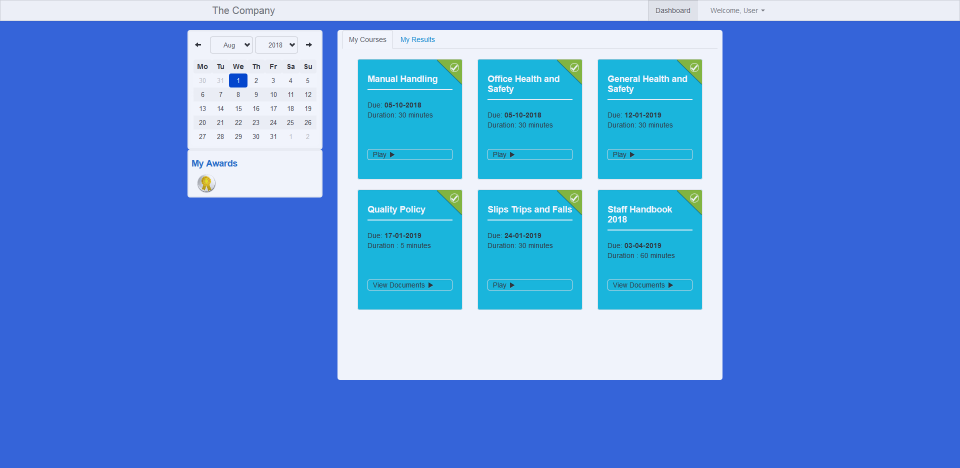Open the month dropdown showing Aug
Viewport: 960px width, 468px height.
click(x=231, y=45)
